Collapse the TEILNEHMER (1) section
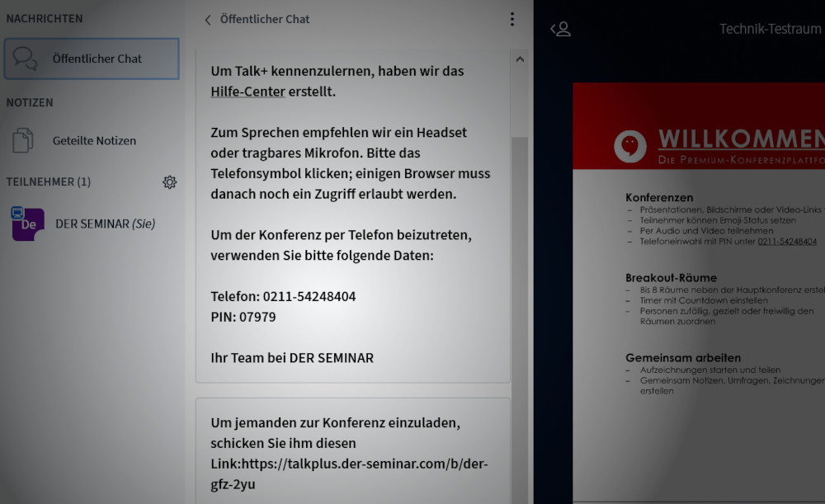 (49, 182)
